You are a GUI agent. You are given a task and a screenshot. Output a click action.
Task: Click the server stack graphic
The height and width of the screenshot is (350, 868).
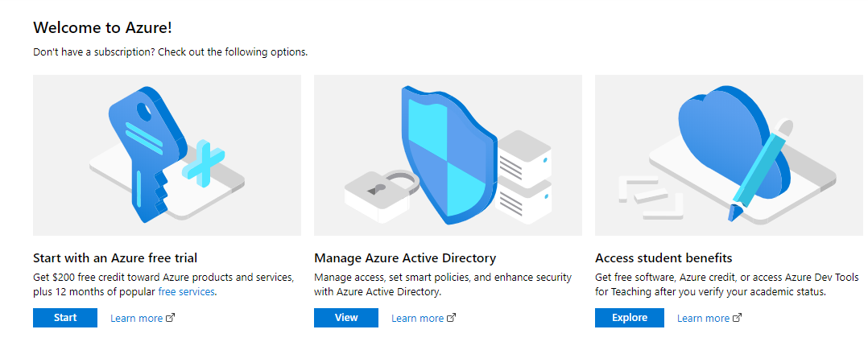(x=523, y=177)
